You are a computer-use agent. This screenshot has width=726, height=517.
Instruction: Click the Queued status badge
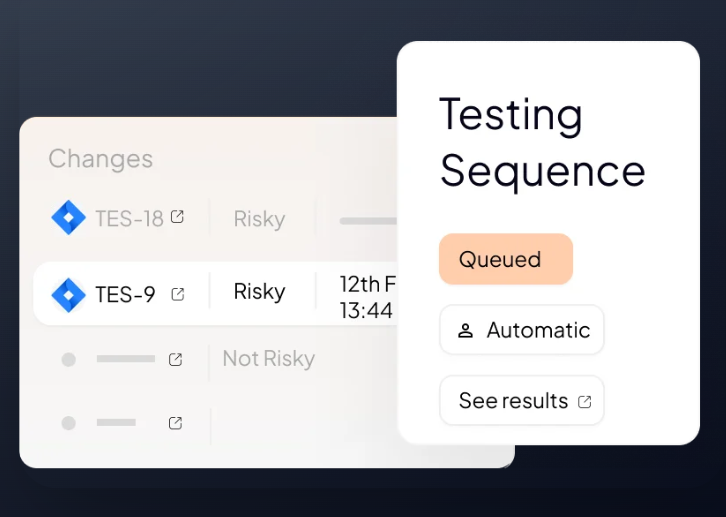coord(505,259)
